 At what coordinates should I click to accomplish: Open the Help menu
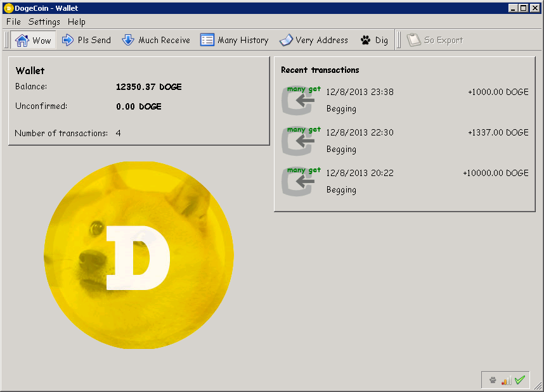76,22
